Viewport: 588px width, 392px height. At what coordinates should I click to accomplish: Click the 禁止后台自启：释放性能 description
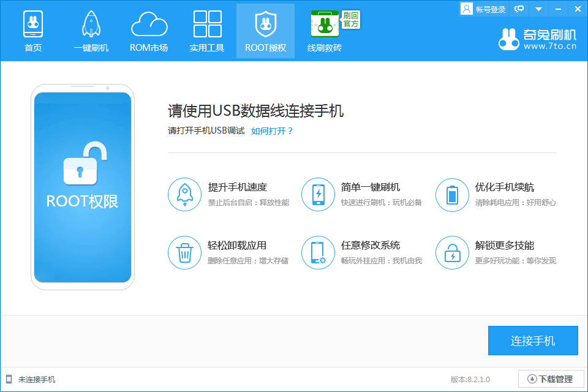pyautogui.click(x=249, y=203)
